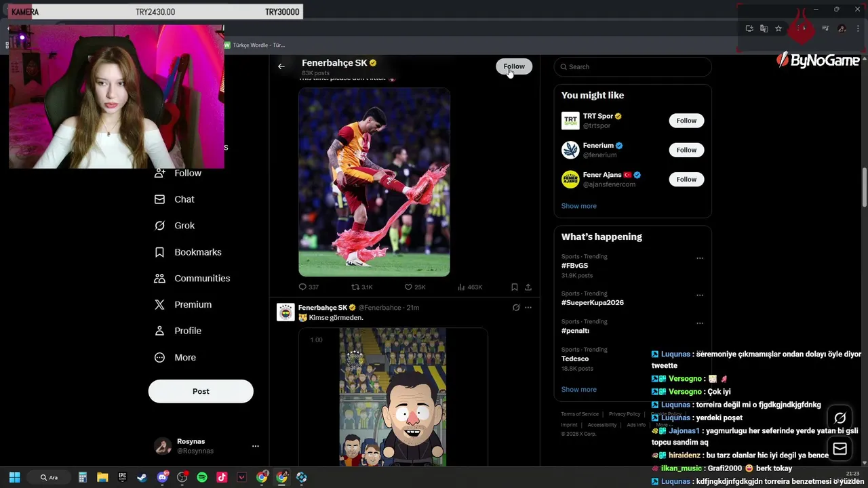Click the page's vertical scrollbar

pos(864,187)
